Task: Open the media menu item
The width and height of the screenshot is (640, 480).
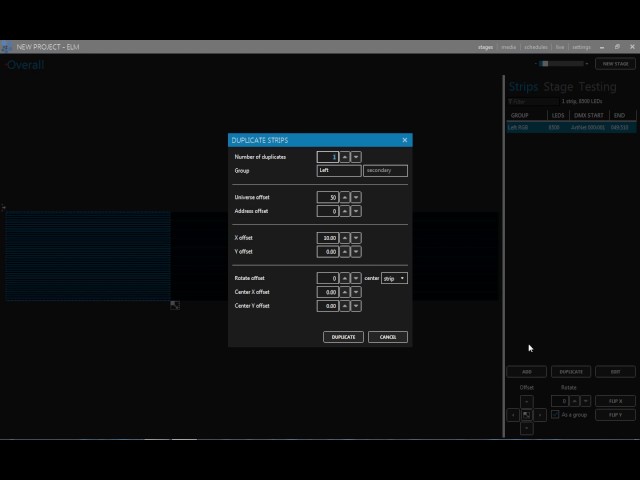Action: 508,47
